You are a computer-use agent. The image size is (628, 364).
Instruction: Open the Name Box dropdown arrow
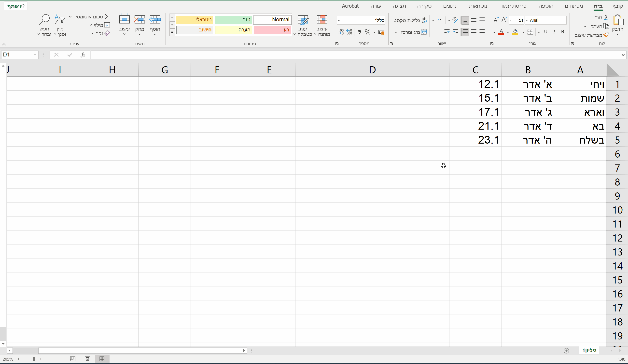point(35,55)
